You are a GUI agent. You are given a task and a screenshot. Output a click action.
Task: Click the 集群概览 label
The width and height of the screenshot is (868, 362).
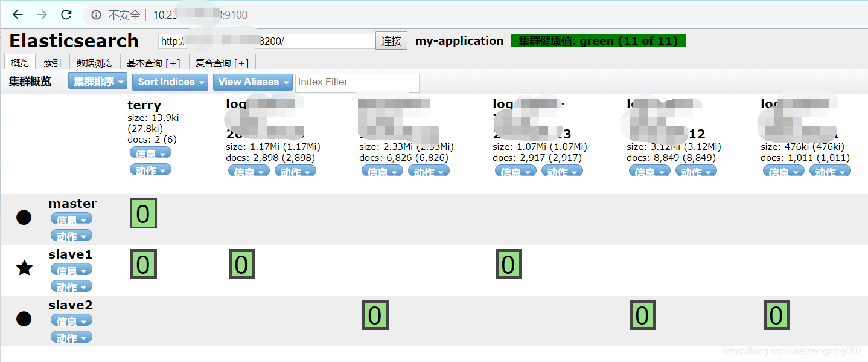pyautogui.click(x=30, y=82)
